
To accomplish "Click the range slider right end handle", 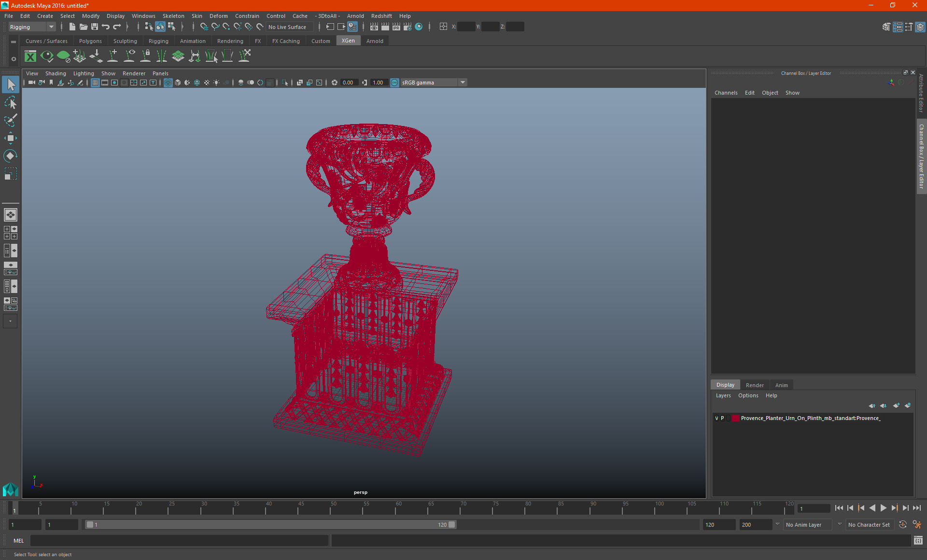I will (x=452, y=525).
